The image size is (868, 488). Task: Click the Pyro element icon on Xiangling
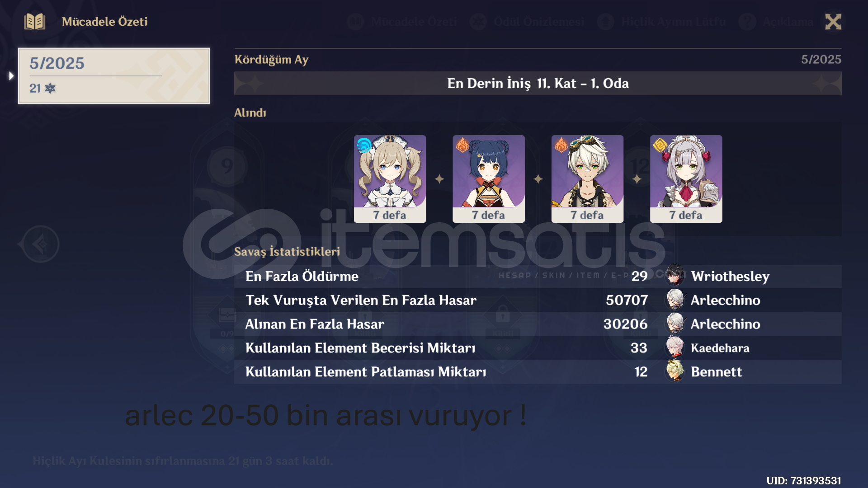coord(462,145)
